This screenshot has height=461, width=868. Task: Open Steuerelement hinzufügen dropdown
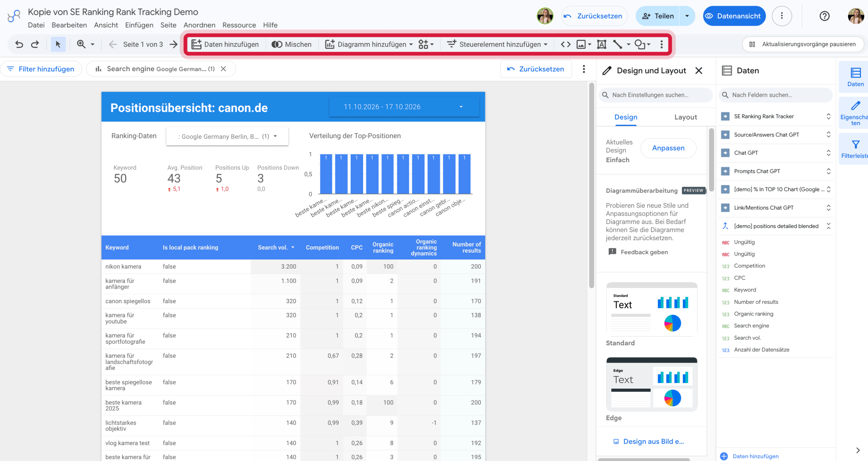tap(497, 44)
